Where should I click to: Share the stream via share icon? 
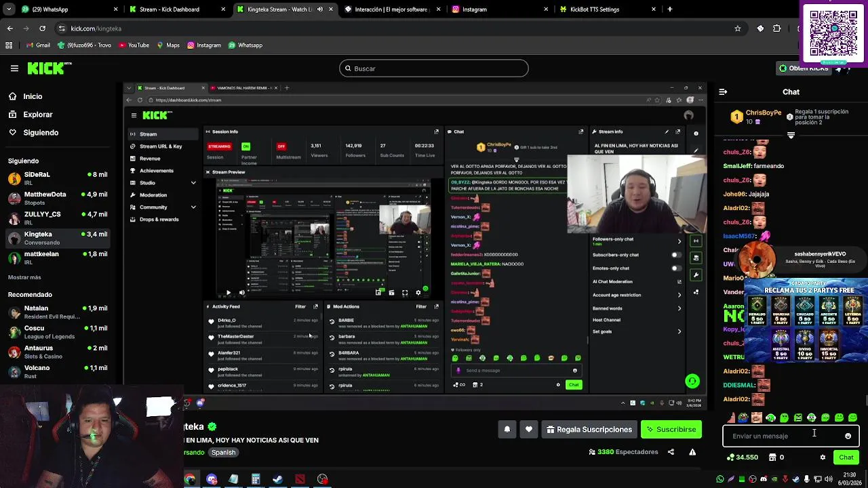click(671, 452)
